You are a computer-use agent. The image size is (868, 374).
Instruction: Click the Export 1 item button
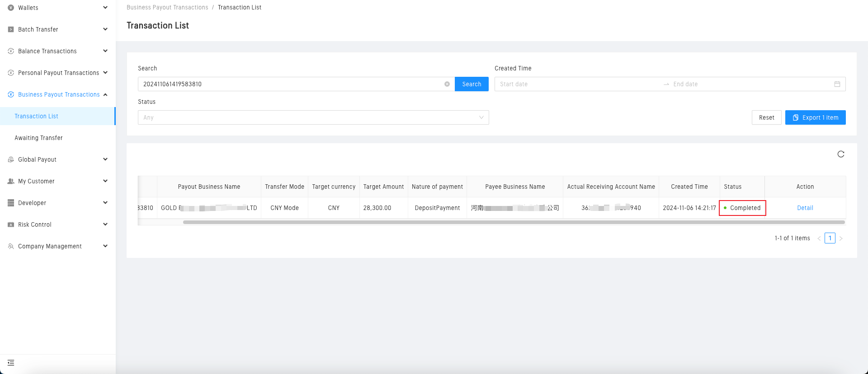click(816, 117)
